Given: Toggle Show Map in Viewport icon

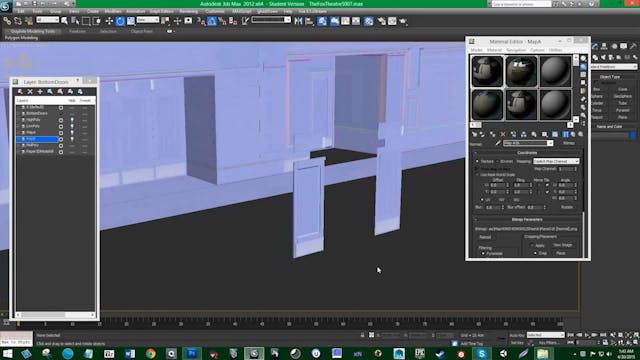Looking at the screenshot, I should pos(555,134).
